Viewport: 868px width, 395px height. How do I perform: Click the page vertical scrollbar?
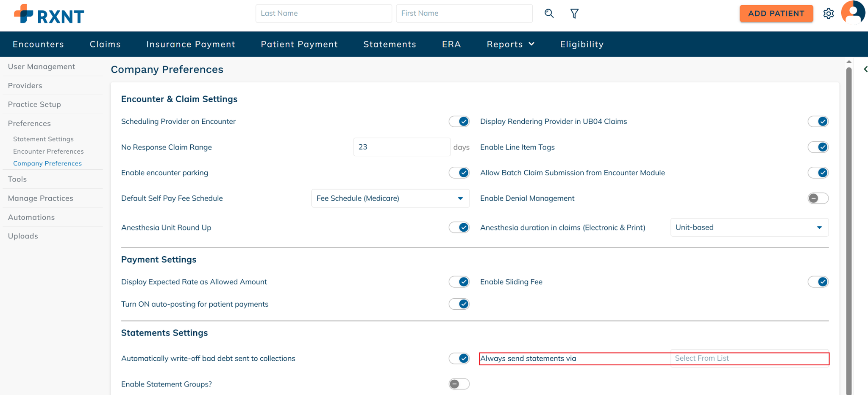849,229
